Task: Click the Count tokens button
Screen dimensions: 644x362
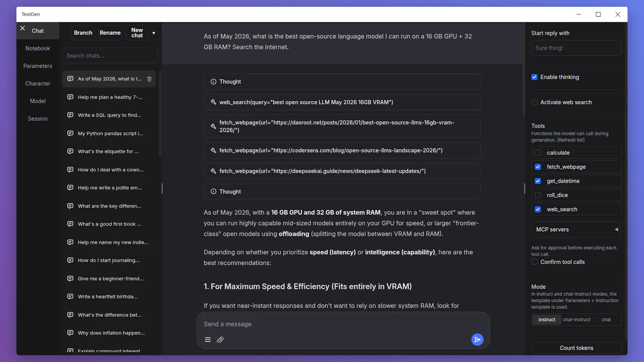Action: click(x=576, y=348)
